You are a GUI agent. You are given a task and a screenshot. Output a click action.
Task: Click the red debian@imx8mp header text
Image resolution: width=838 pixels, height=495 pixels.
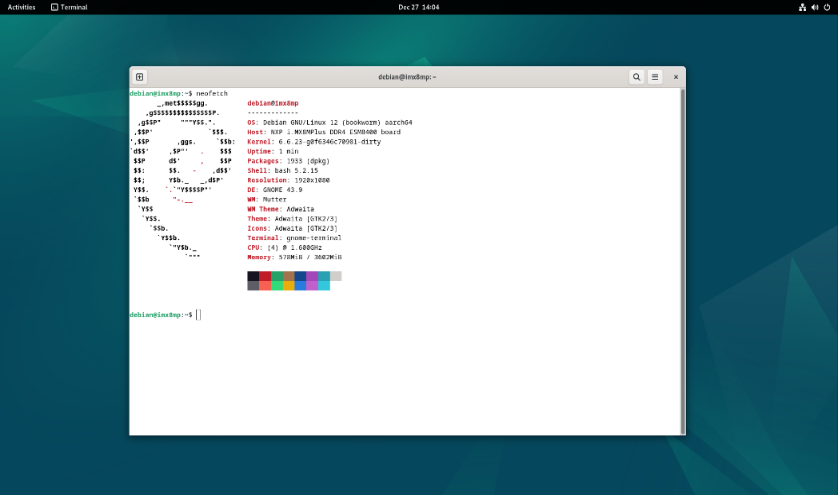pos(273,103)
